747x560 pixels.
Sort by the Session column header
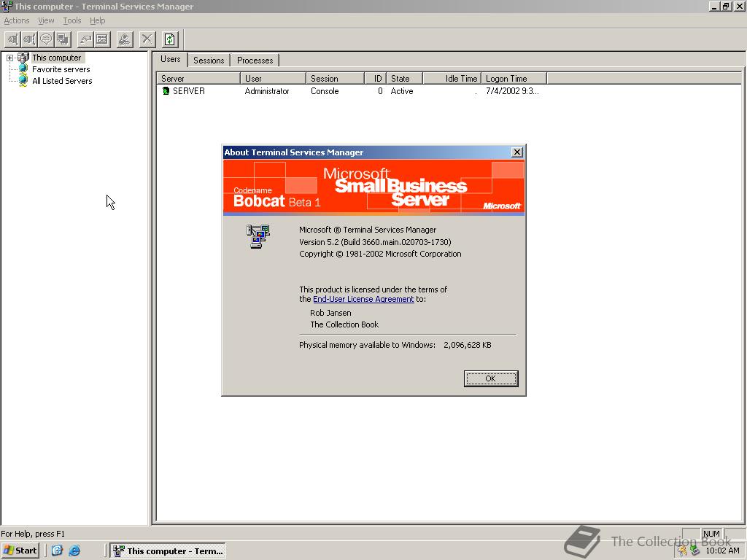coord(335,79)
